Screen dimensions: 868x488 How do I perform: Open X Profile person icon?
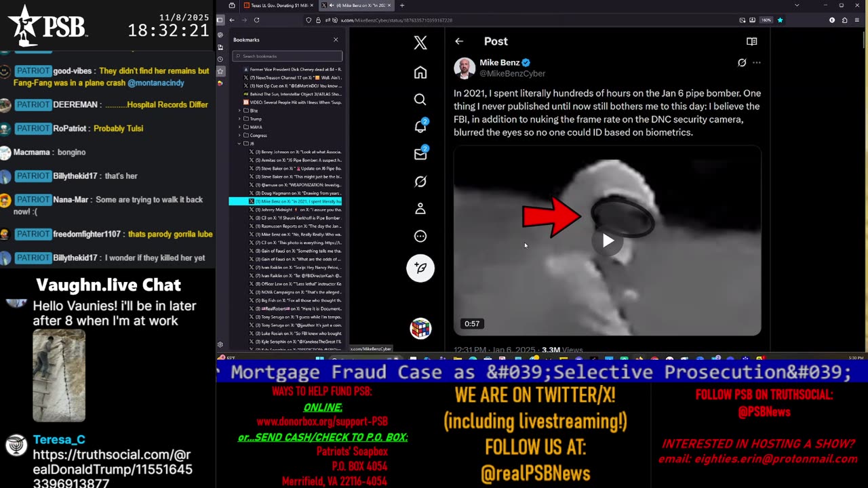tap(420, 209)
